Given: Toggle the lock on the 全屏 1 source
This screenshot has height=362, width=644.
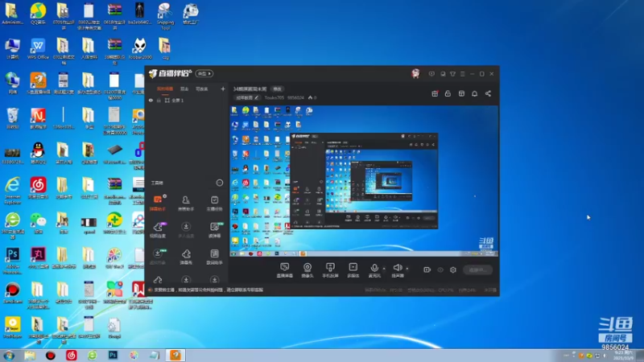Looking at the screenshot, I should pyautogui.click(x=159, y=100).
